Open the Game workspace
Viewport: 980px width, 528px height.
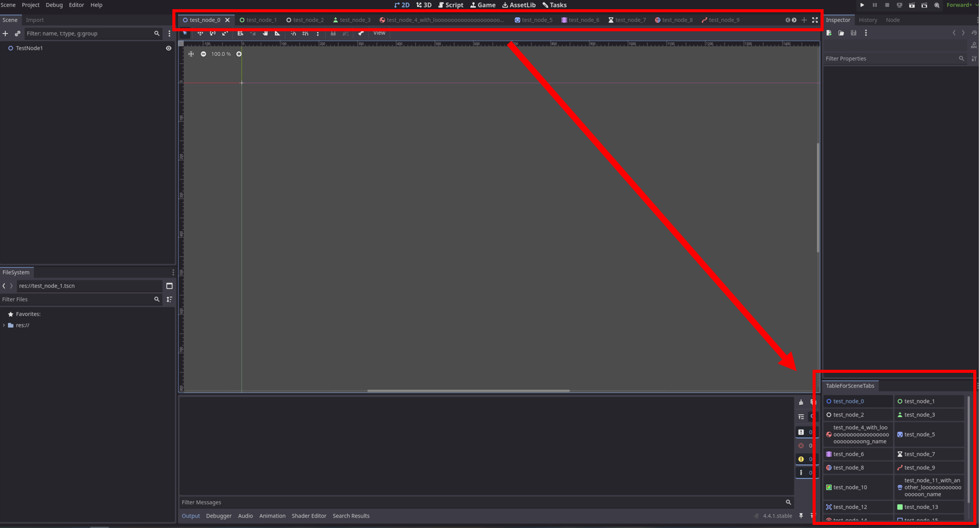pyautogui.click(x=483, y=5)
